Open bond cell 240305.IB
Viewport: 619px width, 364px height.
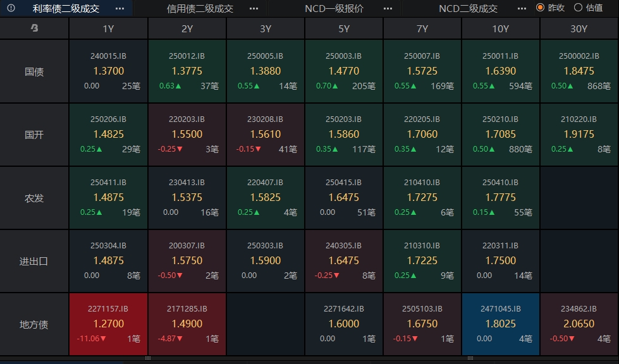(344, 261)
